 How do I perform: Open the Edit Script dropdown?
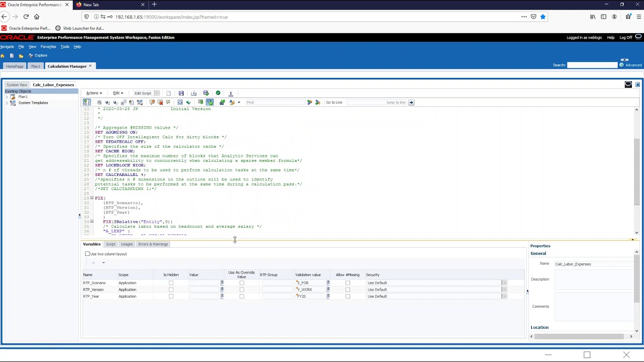pyautogui.click(x=157, y=93)
